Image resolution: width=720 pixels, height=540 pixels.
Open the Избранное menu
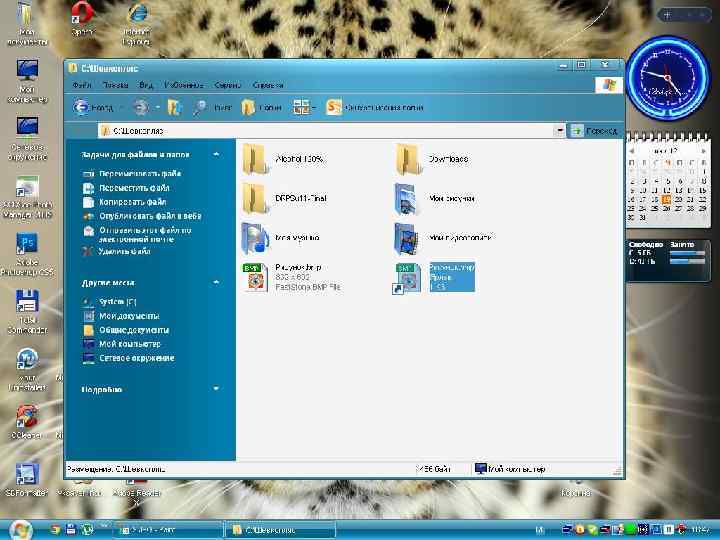184,85
